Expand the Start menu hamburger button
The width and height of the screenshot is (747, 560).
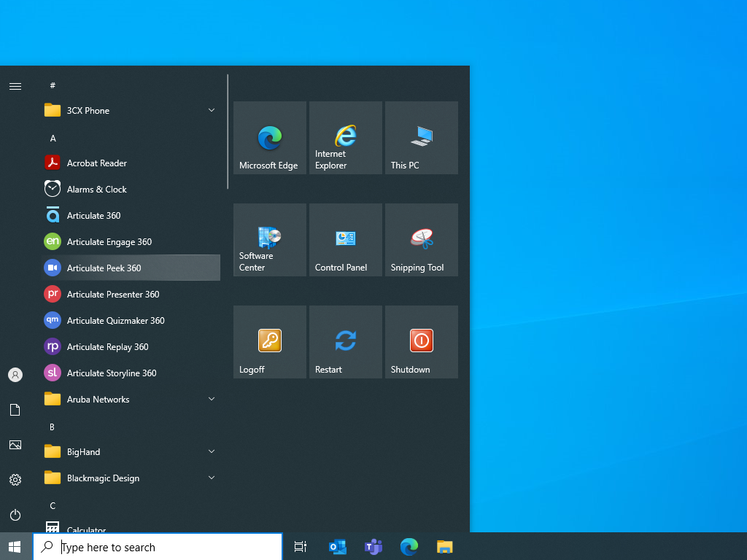point(15,86)
